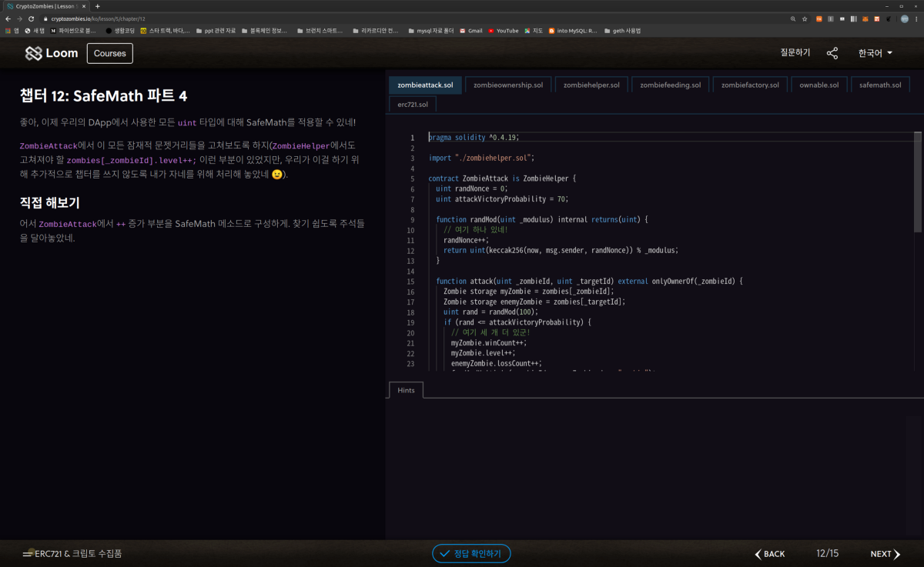Switch to safemath.sol tab
Viewport: 924px width, 567px height.
click(x=880, y=85)
